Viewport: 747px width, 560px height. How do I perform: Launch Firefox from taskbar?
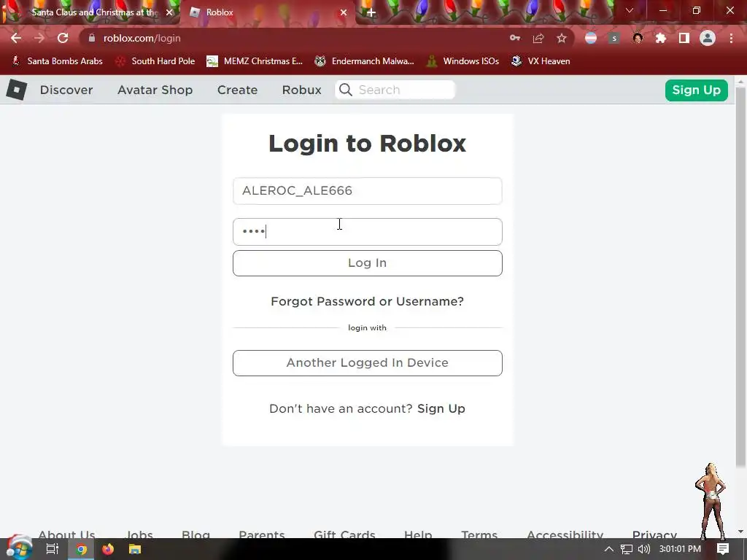pos(108,549)
